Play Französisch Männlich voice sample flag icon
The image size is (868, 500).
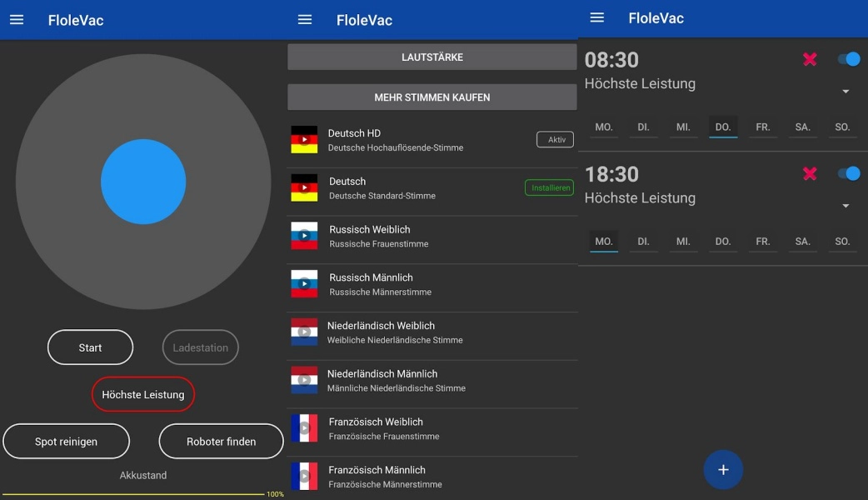coord(304,477)
